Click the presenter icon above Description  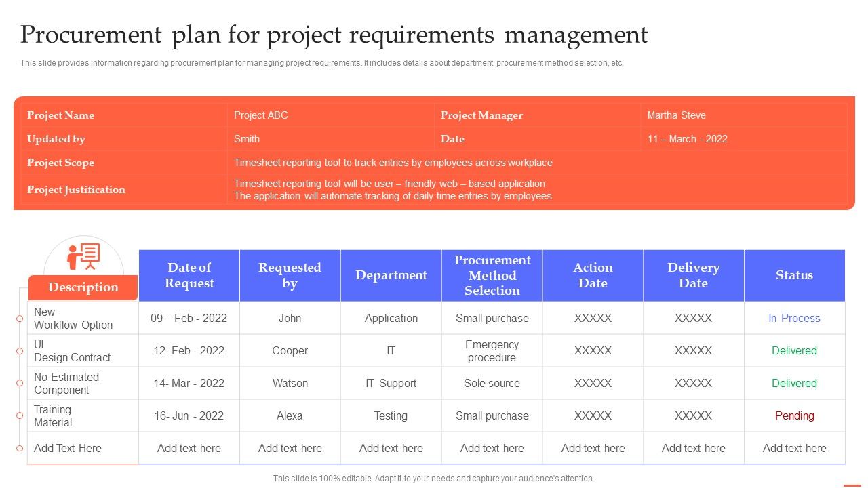[x=83, y=257]
